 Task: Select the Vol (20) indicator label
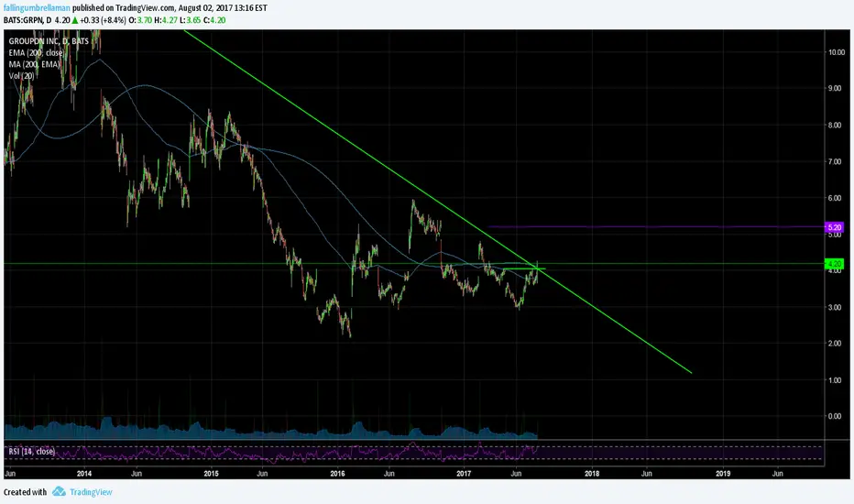tap(21, 76)
